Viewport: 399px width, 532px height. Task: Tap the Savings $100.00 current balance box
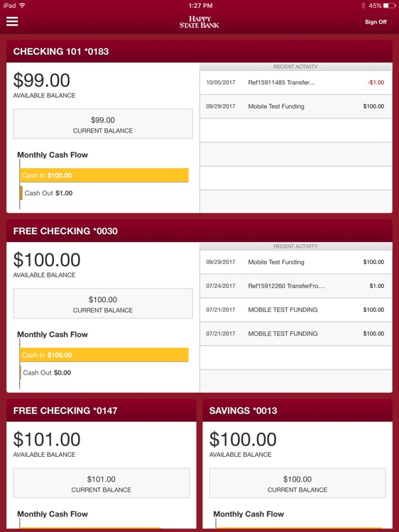[x=297, y=483]
